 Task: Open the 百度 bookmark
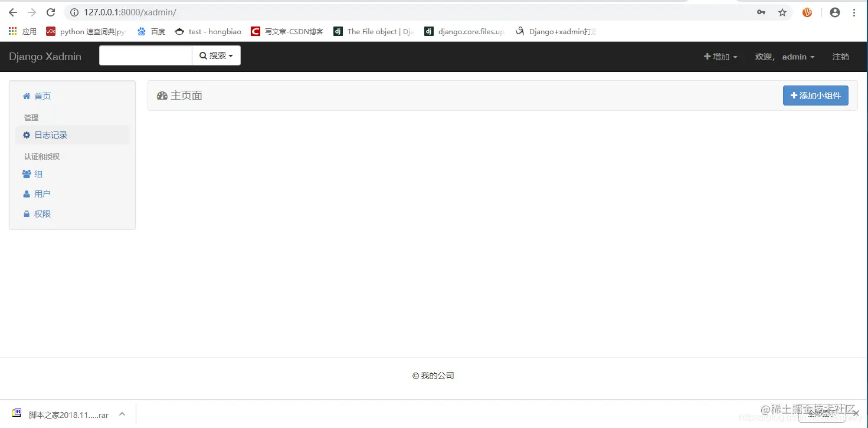pos(152,32)
